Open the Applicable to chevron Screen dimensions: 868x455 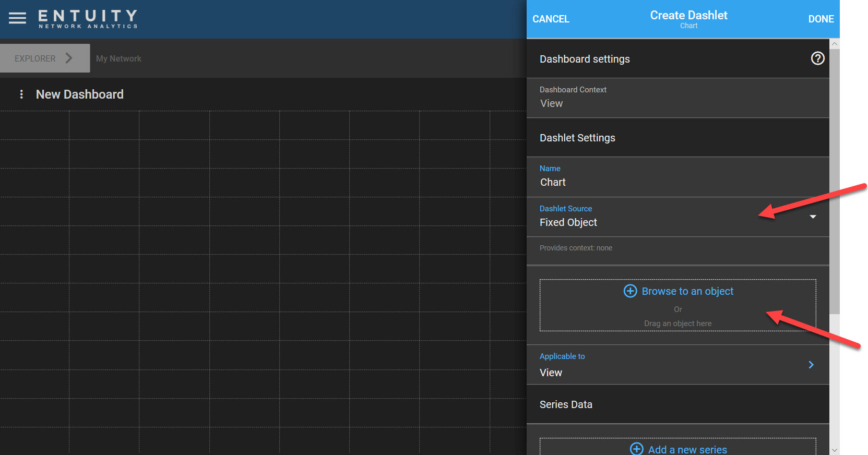[x=811, y=365]
